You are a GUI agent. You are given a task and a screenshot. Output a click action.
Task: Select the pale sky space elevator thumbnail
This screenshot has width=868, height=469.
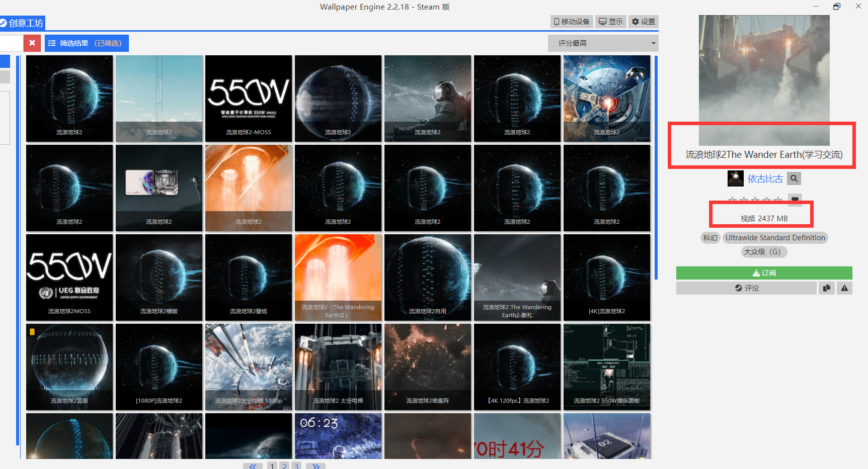click(x=159, y=99)
